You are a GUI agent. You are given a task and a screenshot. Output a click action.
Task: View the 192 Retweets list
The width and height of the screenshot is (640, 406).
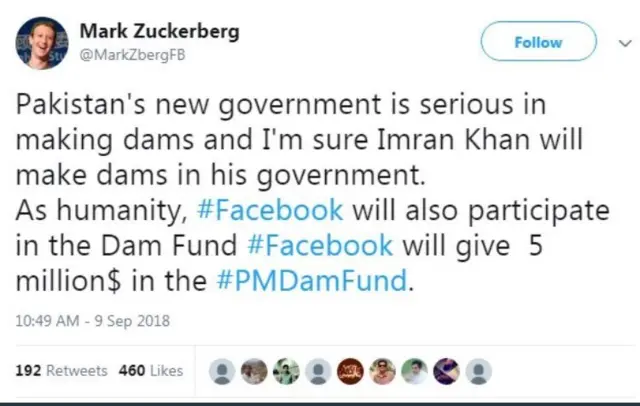coord(62,371)
